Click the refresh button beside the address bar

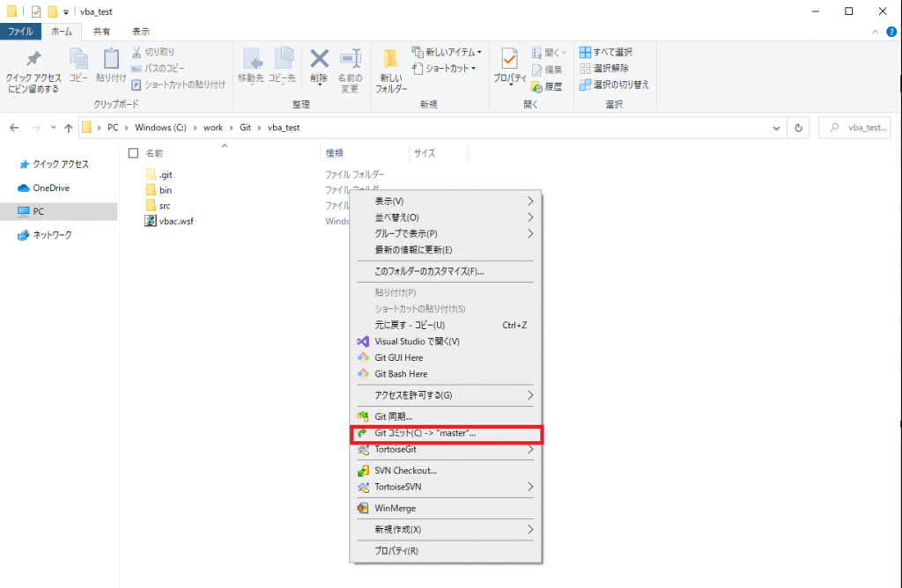pos(798,127)
